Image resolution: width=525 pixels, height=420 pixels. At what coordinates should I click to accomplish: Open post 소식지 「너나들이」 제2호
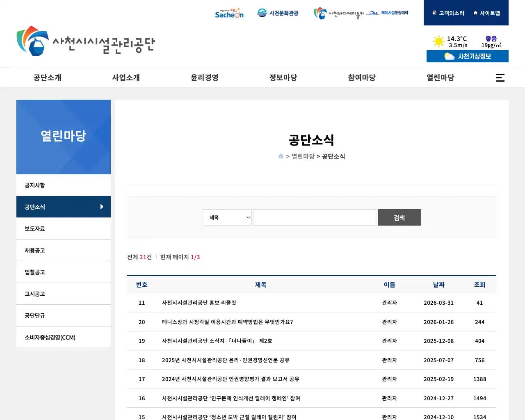point(217,341)
